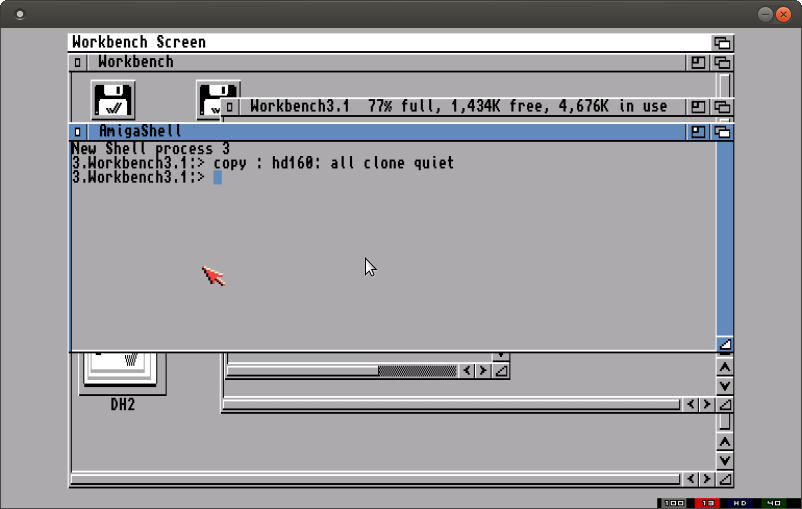
Task: Click the Workbench Screen title bar text
Action: coord(139,42)
